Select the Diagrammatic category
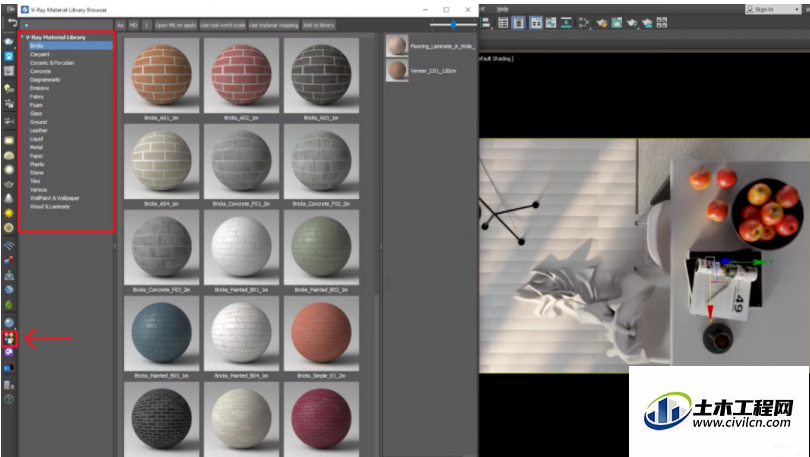This screenshot has width=810, height=457. click(x=45, y=80)
